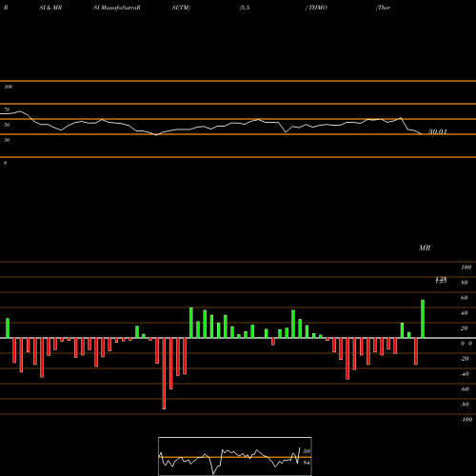Click the last tall green MR bar
This screenshot has width=476, height=476.
[x=423, y=319]
